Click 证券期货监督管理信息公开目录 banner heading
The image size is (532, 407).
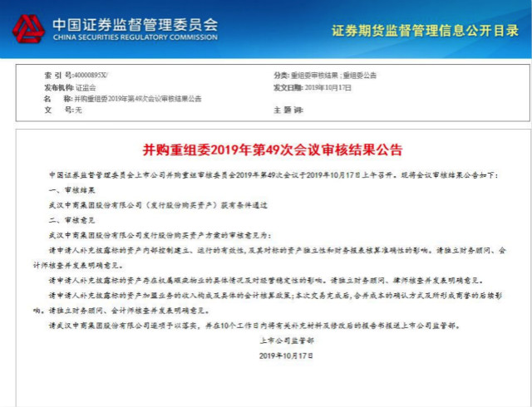(x=425, y=31)
